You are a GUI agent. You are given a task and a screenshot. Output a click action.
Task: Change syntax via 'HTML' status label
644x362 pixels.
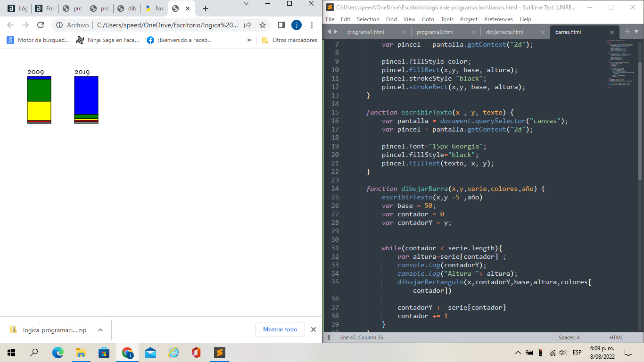(x=616, y=337)
